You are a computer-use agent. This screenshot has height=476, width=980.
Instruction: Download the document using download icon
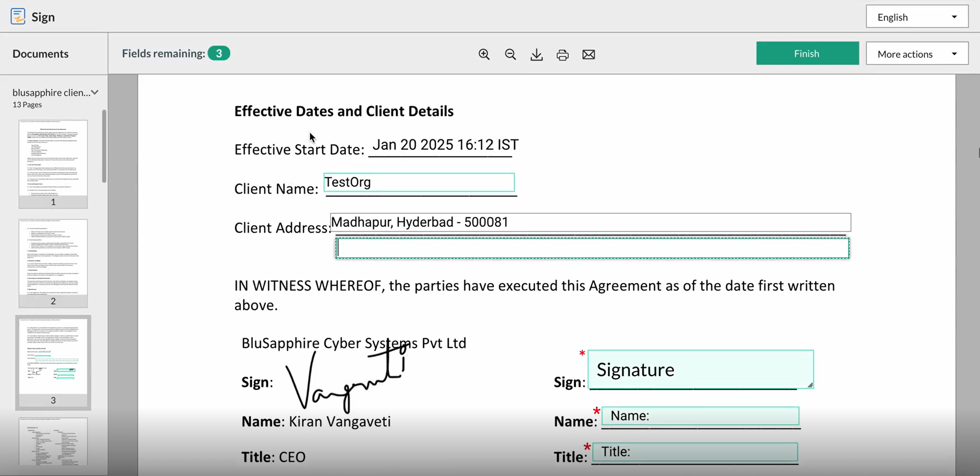[x=537, y=54]
